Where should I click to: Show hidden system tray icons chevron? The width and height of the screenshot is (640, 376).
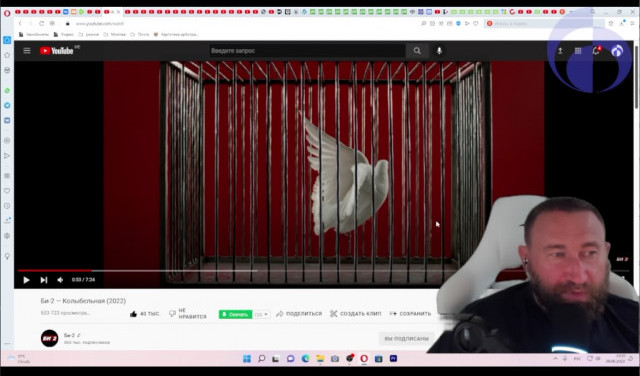tap(555, 358)
